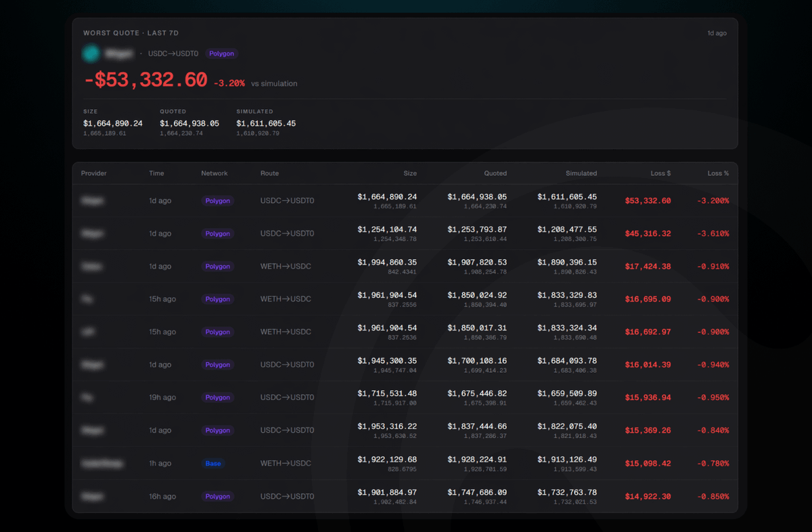Click the $1,994,860.35 size cell
This screenshot has width=812, height=532.
point(387,263)
